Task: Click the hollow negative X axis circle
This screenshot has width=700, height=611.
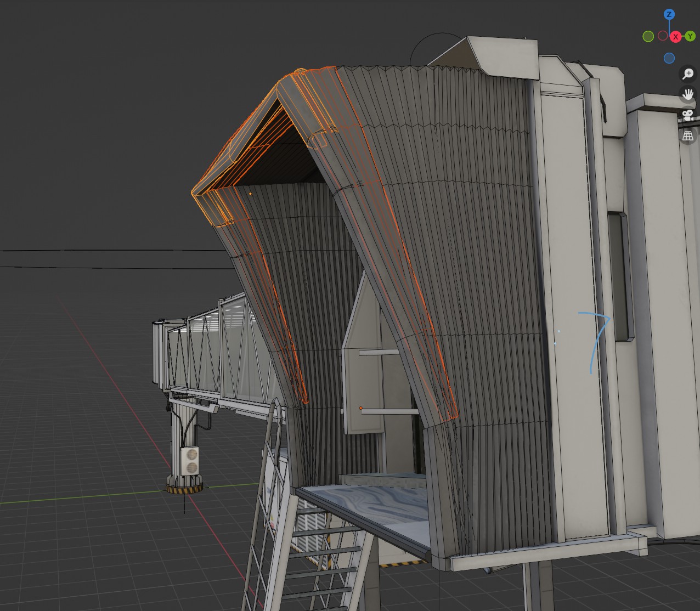Action: pyautogui.click(x=663, y=36)
